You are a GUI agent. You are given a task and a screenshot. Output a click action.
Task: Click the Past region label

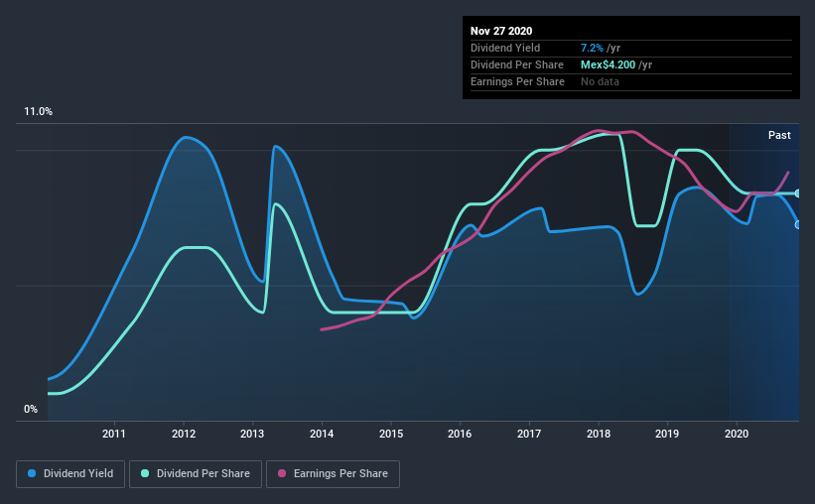[779, 136]
